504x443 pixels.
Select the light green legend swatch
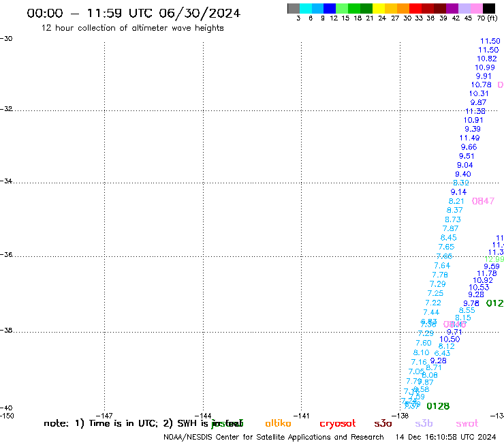[342, 8]
